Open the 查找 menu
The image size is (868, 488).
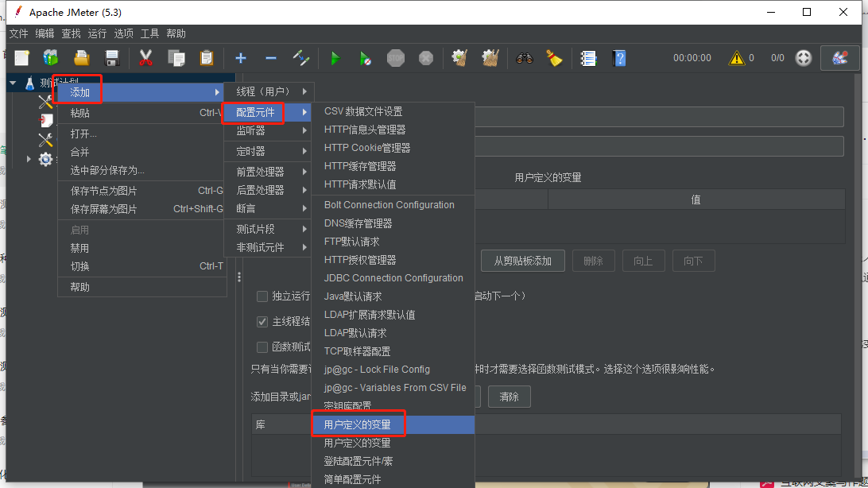coord(71,33)
